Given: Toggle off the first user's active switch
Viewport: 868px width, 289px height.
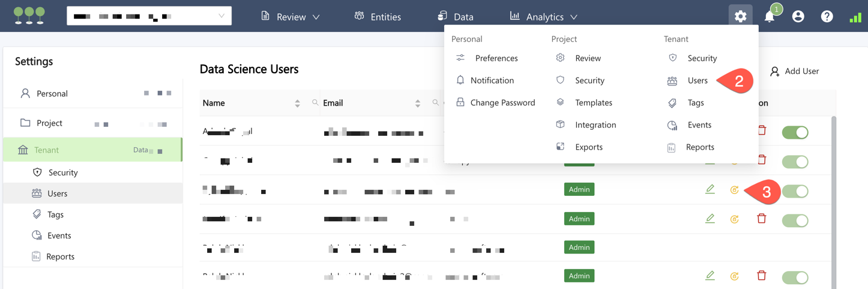Looking at the screenshot, I should click(795, 132).
